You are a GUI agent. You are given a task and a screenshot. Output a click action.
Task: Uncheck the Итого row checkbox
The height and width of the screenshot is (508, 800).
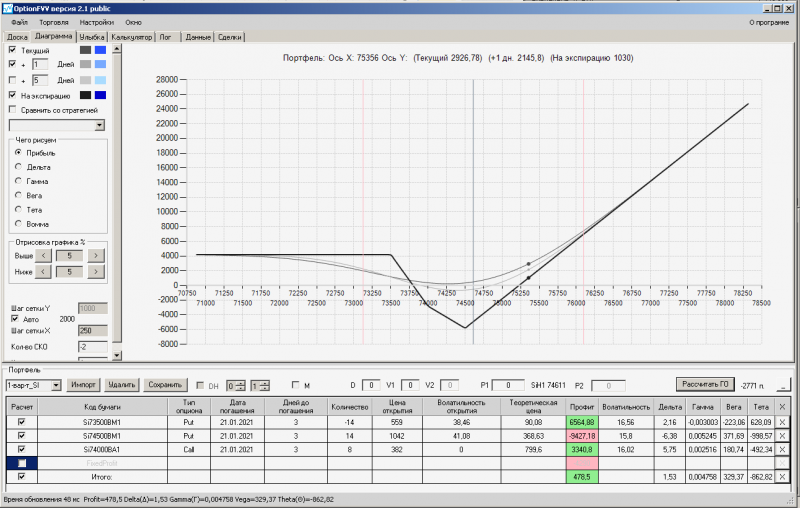pyautogui.click(x=21, y=477)
